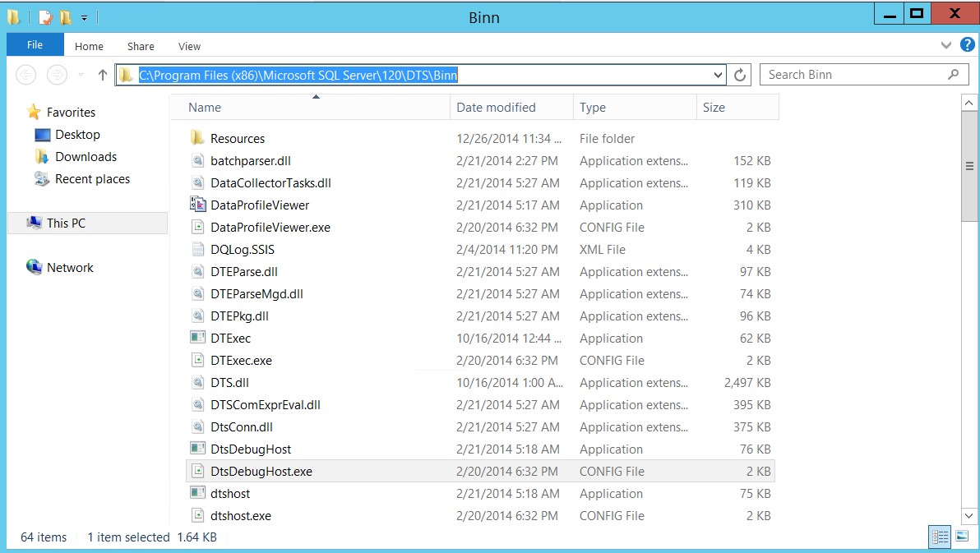Expand the ribbon with the chevron
The height and width of the screenshot is (553, 980).
point(945,46)
